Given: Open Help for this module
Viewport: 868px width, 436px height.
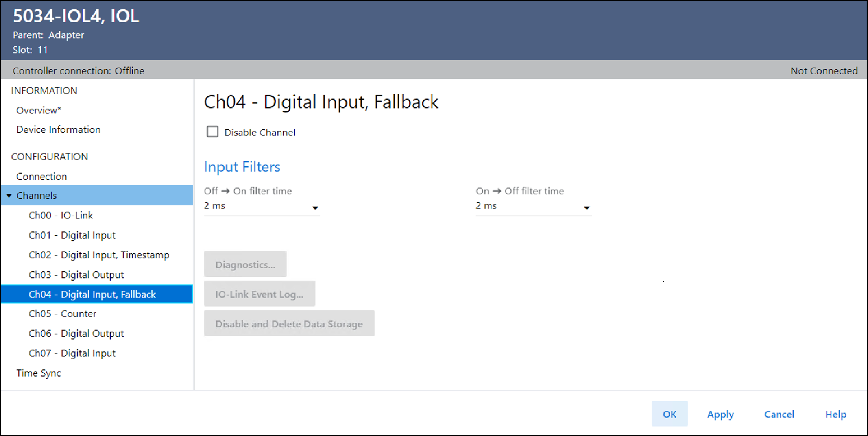Looking at the screenshot, I should pyautogui.click(x=835, y=414).
